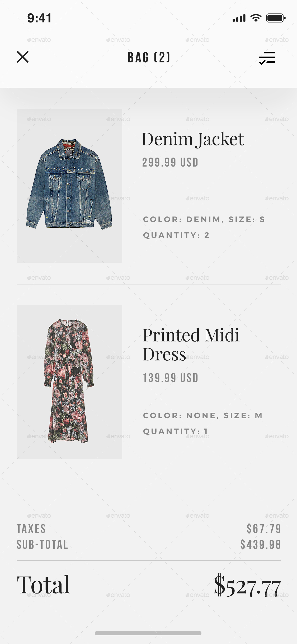Tap the battery status icon
Screen dimensions: 297x644
pyautogui.click(x=276, y=18)
